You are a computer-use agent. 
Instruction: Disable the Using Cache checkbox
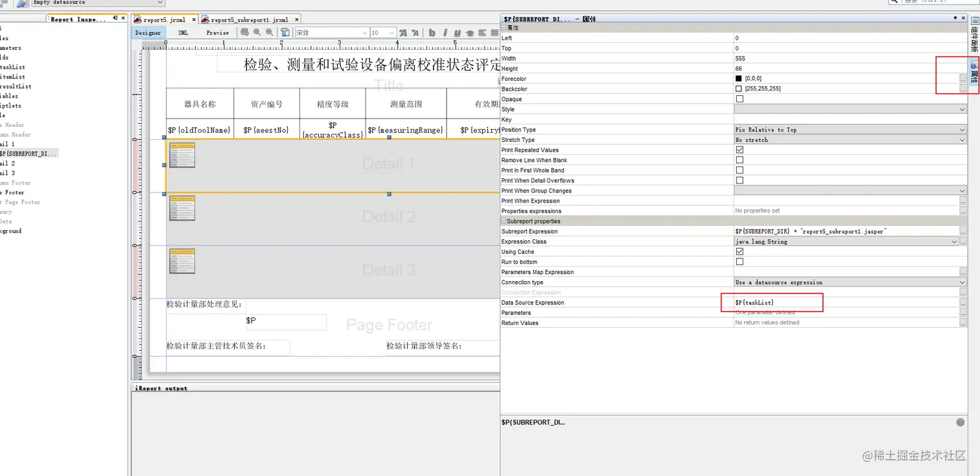point(738,252)
